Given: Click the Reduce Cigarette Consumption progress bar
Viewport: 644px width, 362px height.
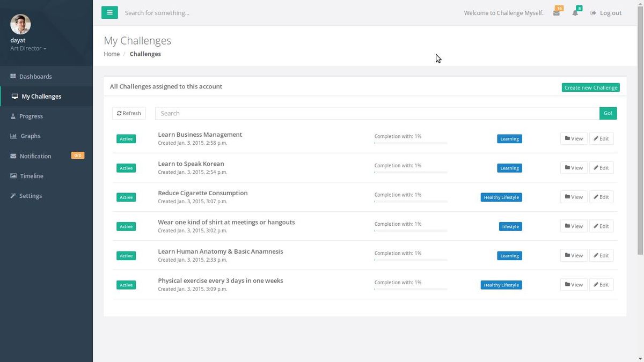Looking at the screenshot, I should tap(411, 201).
